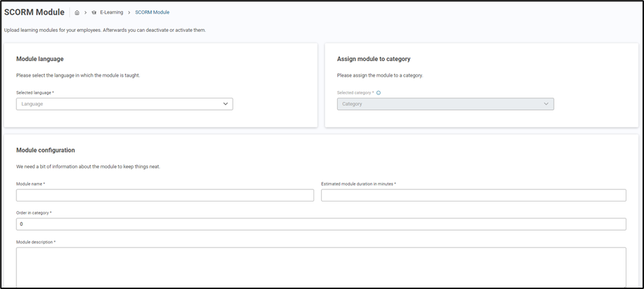Click the Estimated module duration field
Screen dimensions: 644x289
point(473,195)
